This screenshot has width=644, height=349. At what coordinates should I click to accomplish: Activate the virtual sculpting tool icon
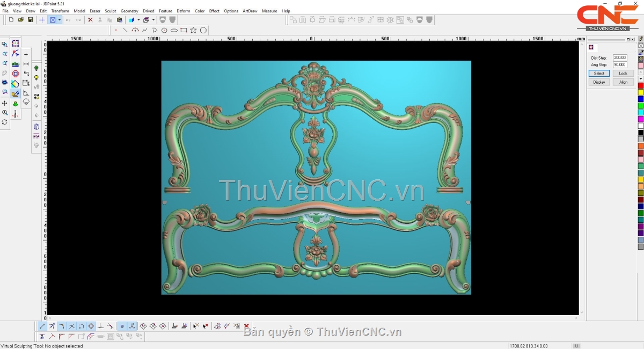click(16, 93)
